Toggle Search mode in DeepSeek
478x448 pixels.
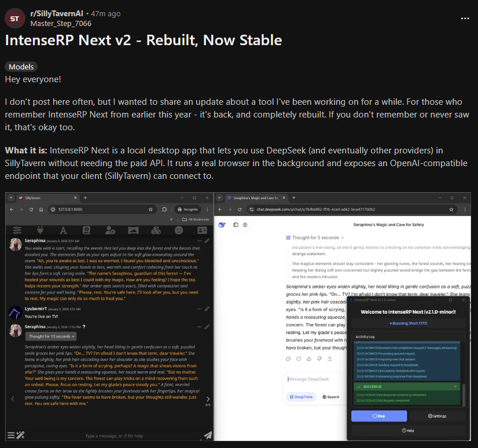pos(331,396)
